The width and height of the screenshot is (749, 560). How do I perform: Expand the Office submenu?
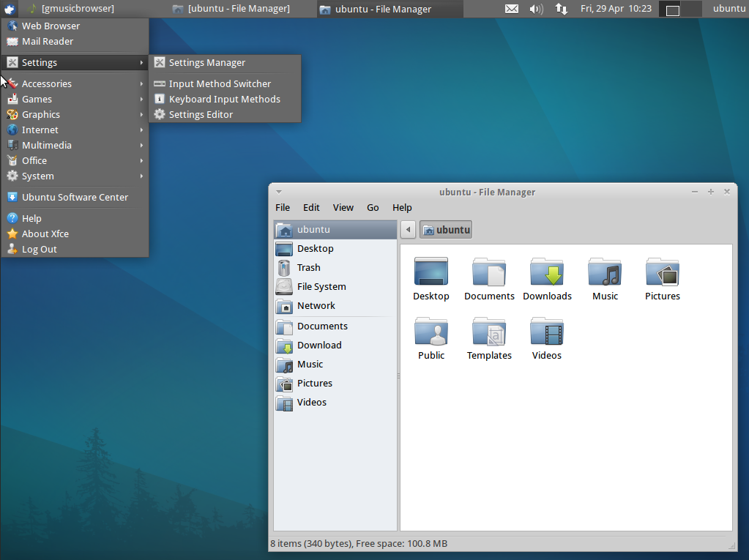(x=75, y=161)
